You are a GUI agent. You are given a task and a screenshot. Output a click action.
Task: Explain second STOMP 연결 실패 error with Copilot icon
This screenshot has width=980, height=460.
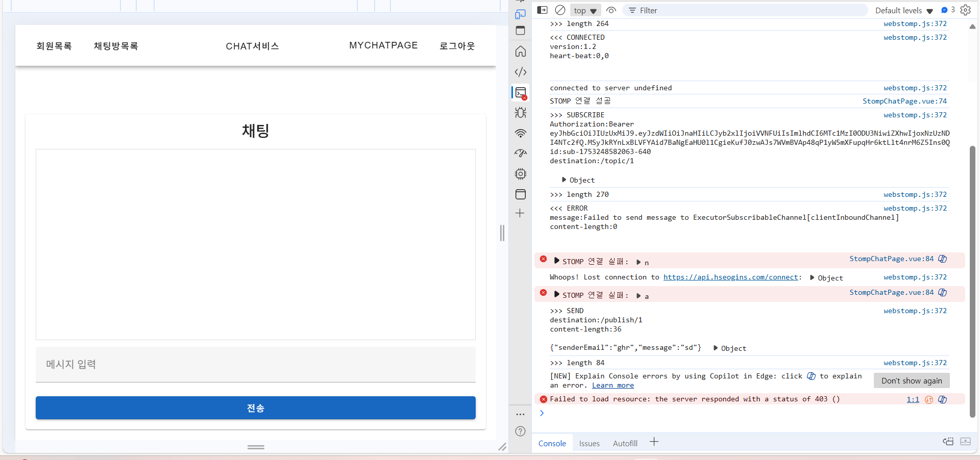(x=942, y=293)
